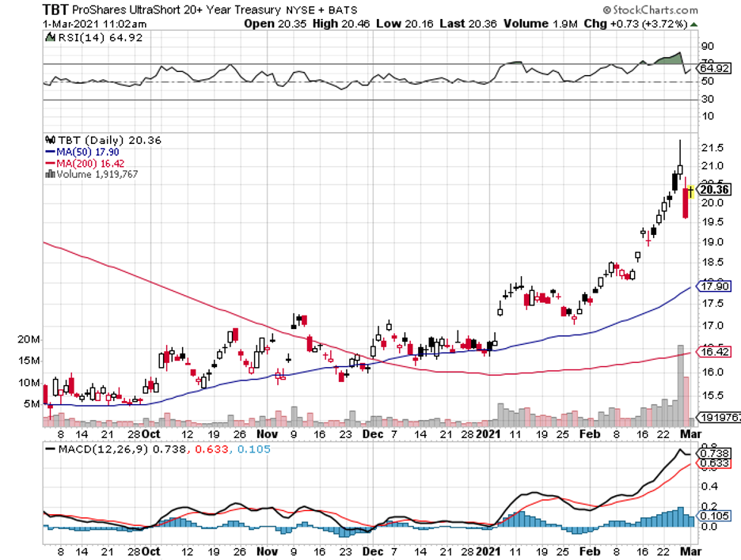The height and width of the screenshot is (560, 741).
Task: Click the blue 0.105 MACD histogram value in legend
Action: pos(254,449)
